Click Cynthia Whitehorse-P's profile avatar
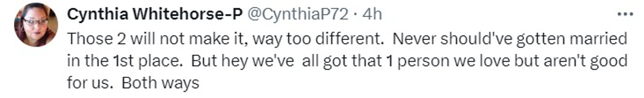644x98 pixels. [36, 25]
